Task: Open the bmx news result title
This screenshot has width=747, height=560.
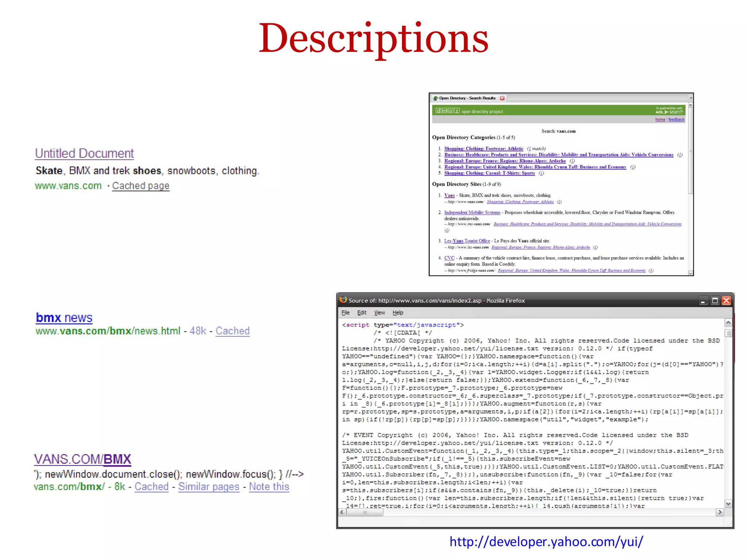Action: pos(64,318)
